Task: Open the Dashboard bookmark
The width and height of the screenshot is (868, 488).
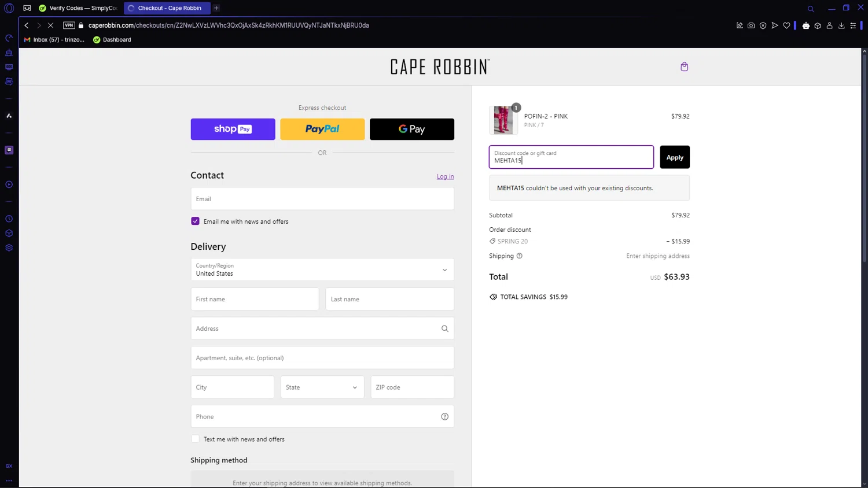Action: coord(112,40)
